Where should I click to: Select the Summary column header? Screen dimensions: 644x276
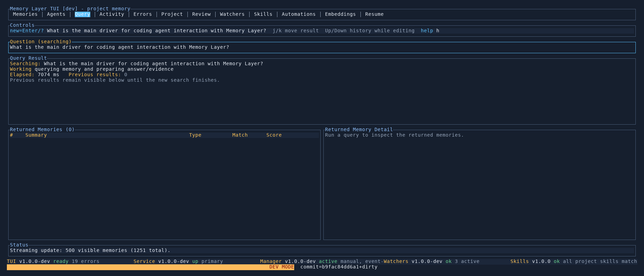[36, 135]
